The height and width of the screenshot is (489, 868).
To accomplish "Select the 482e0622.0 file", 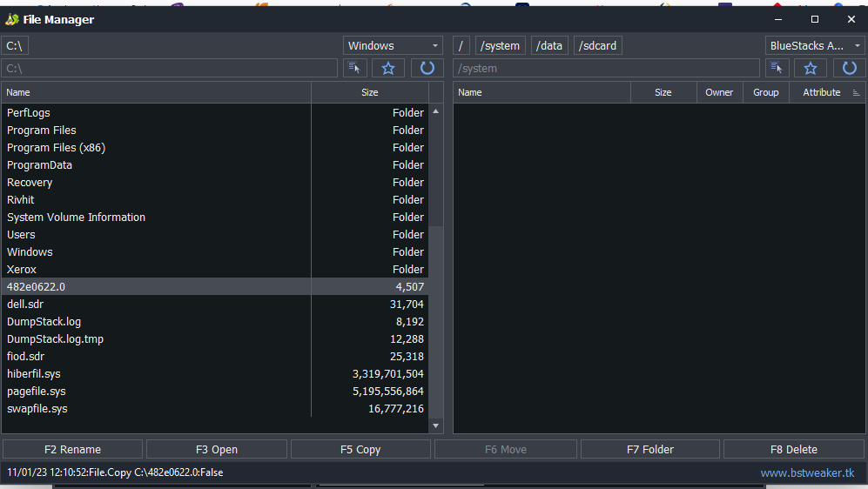I will (x=215, y=286).
